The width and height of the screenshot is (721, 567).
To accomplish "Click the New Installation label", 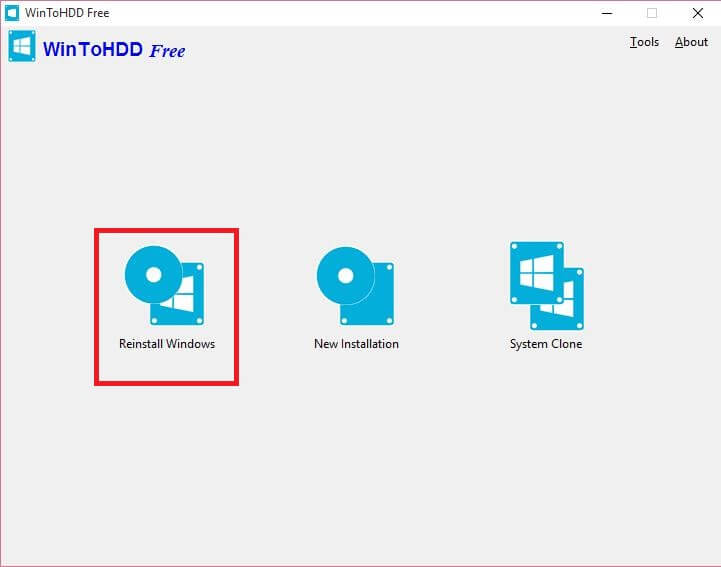I will point(356,344).
